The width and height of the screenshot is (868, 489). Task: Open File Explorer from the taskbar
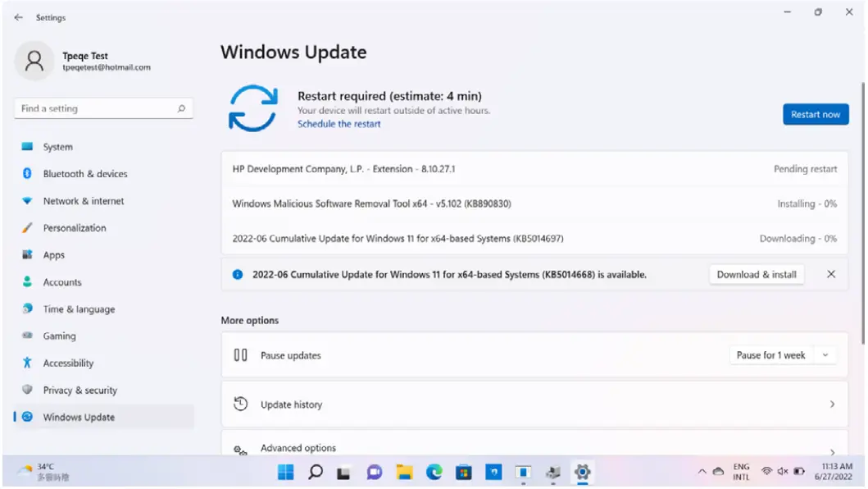point(404,472)
